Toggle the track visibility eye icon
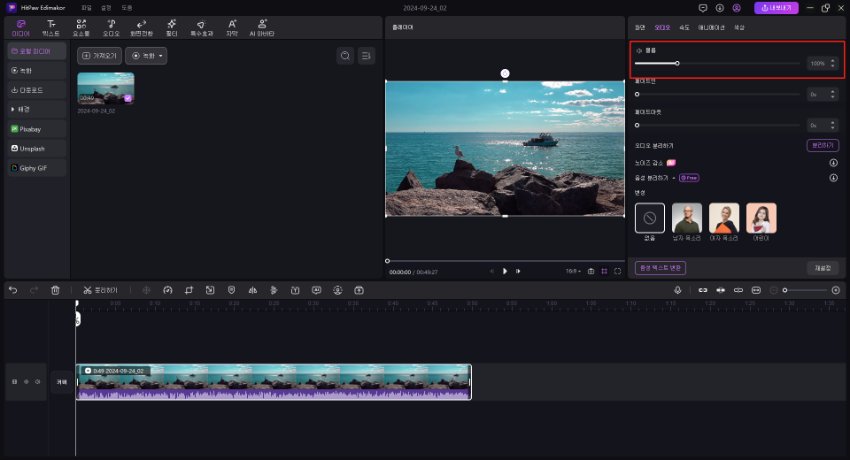Screen dimensions: 850x460 tap(26, 382)
